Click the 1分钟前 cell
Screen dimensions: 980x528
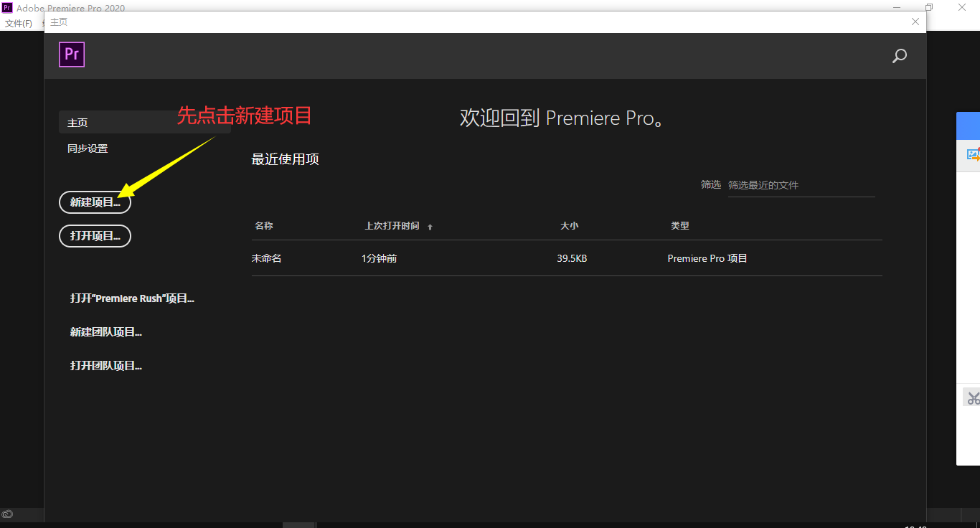(x=379, y=258)
